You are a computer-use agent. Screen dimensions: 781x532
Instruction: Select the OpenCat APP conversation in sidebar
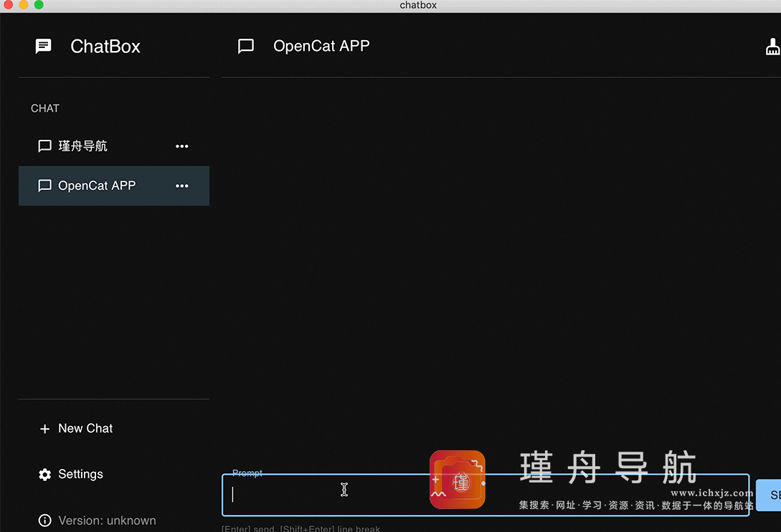click(x=97, y=185)
